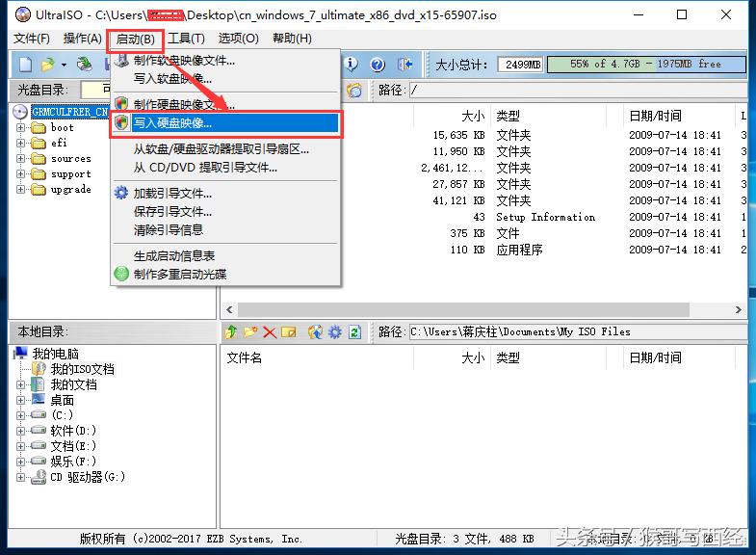Expand the support folder tree node

click(20, 174)
